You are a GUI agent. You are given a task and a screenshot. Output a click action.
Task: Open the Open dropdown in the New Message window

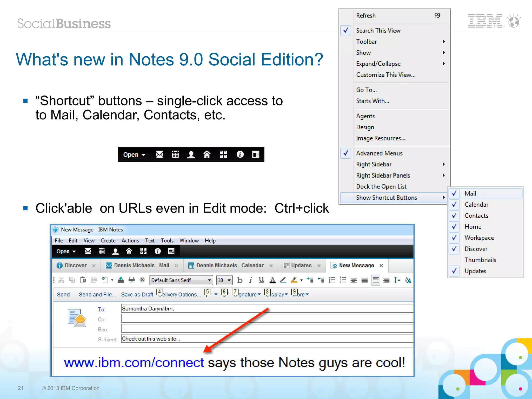[66, 252]
